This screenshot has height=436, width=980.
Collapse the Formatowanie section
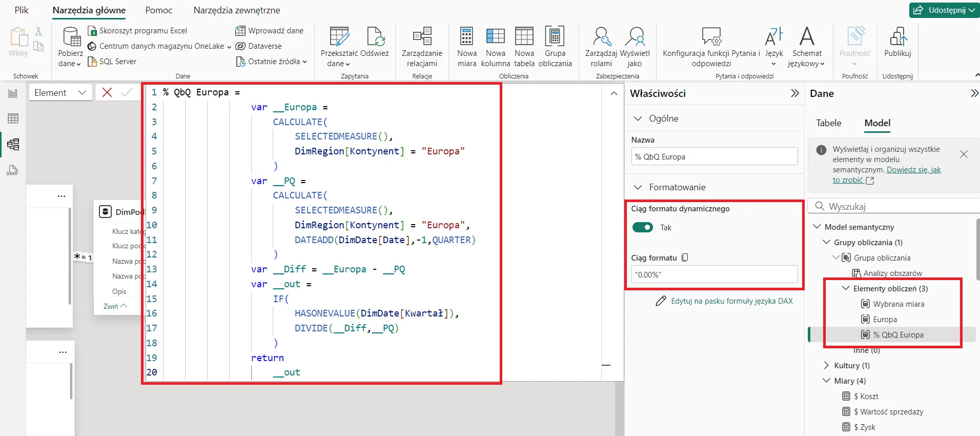[638, 187]
